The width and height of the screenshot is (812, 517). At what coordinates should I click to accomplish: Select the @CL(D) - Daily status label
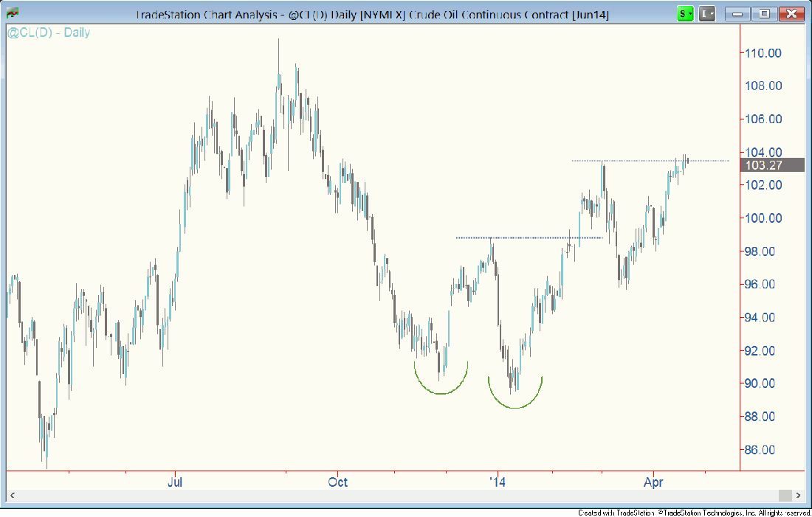(x=49, y=32)
